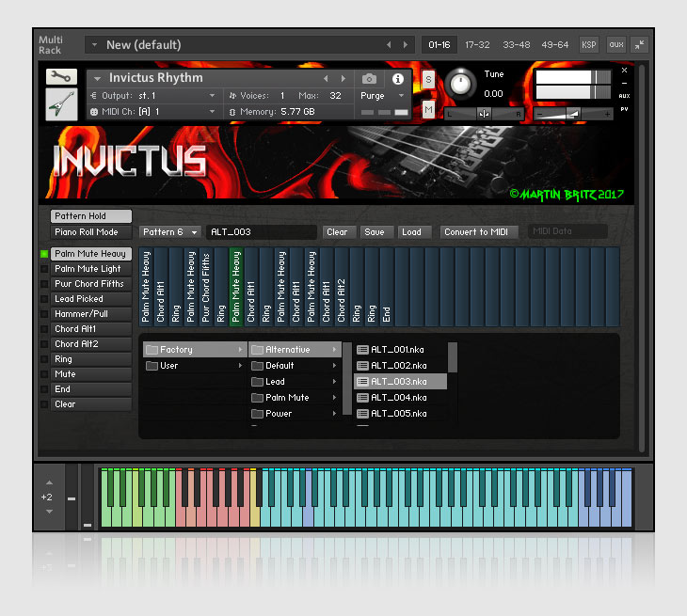Click the ALT_001.nka file icon

(362, 349)
